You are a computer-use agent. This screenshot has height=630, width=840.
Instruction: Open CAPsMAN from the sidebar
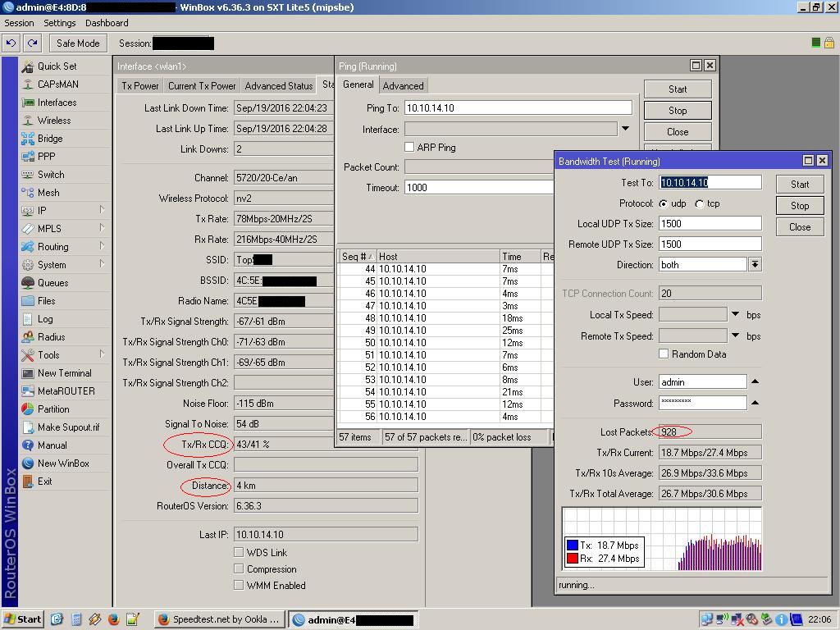pos(58,84)
